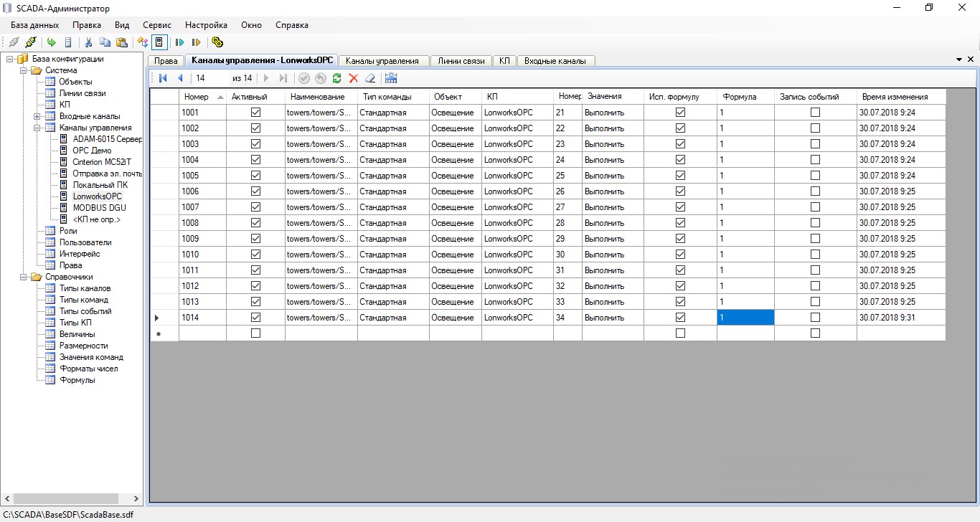Click the next record gray arrow
The width and height of the screenshot is (980, 522).
tap(266, 78)
